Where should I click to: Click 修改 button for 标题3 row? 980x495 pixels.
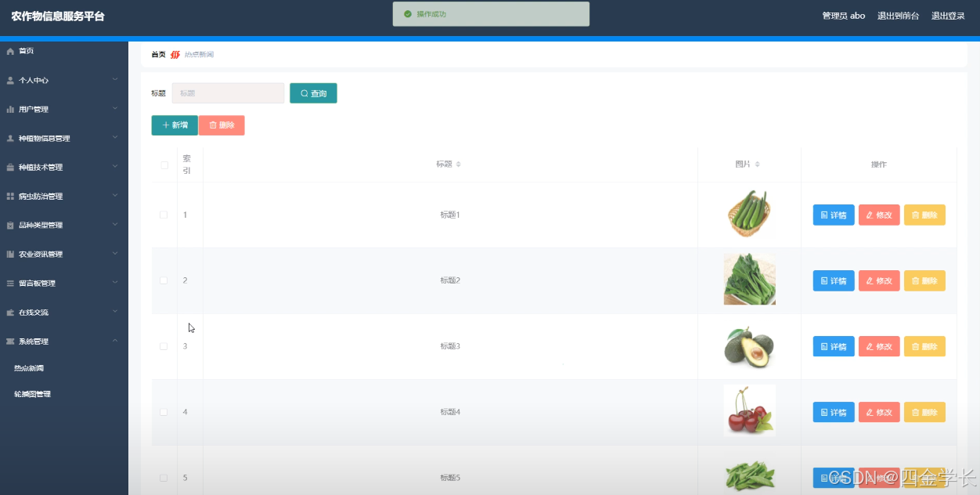pos(879,346)
